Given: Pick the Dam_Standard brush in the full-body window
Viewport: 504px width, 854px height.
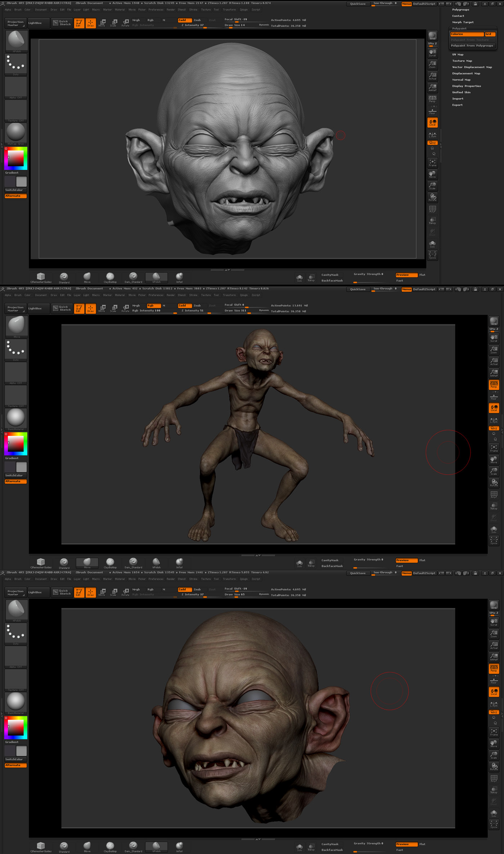Looking at the screenshot, I should pyautogui.click(x=133, y=563).
